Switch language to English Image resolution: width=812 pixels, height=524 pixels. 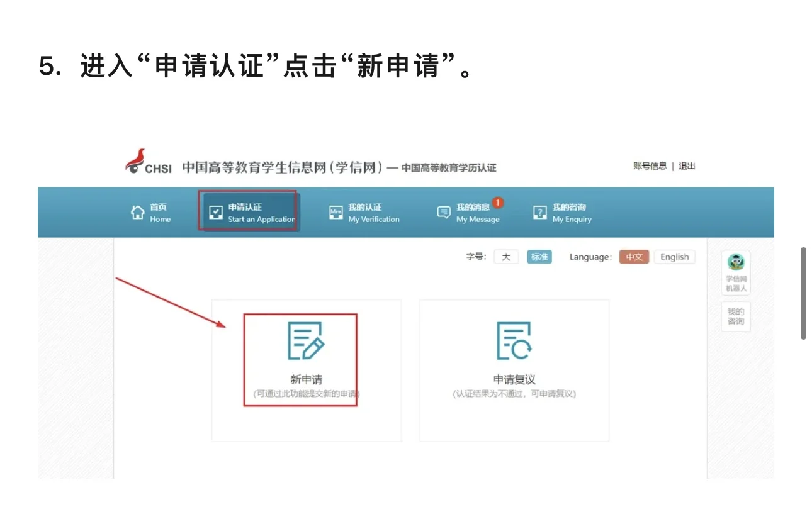point(675,257)
